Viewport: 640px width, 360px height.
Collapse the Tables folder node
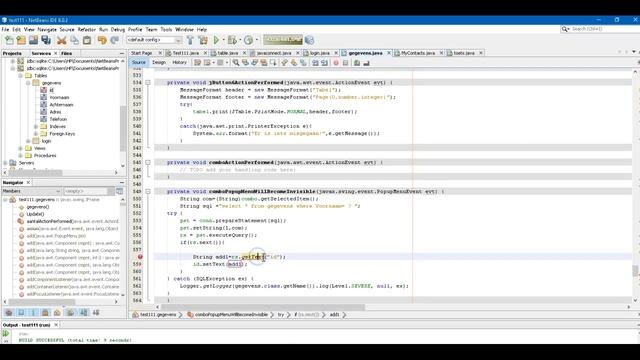click(20, 76)
